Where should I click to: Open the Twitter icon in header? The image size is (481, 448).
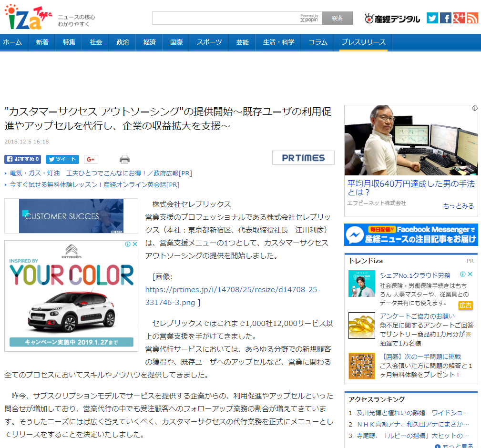pos(432,18)
